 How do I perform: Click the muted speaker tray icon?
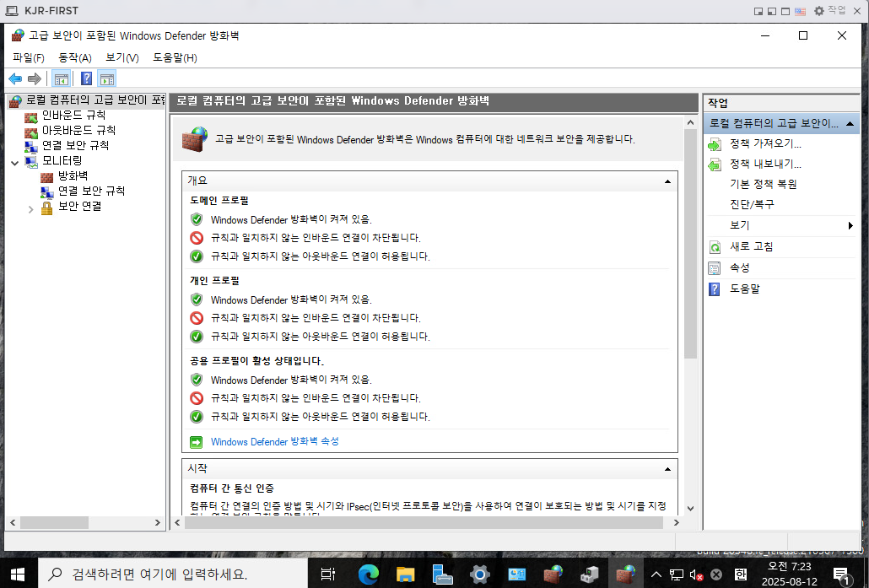696,575
